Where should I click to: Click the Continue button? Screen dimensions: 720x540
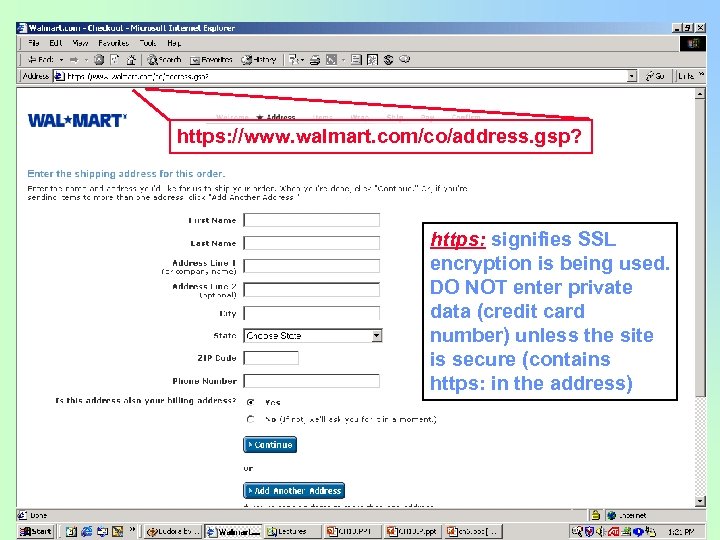(x=270, y=444)
